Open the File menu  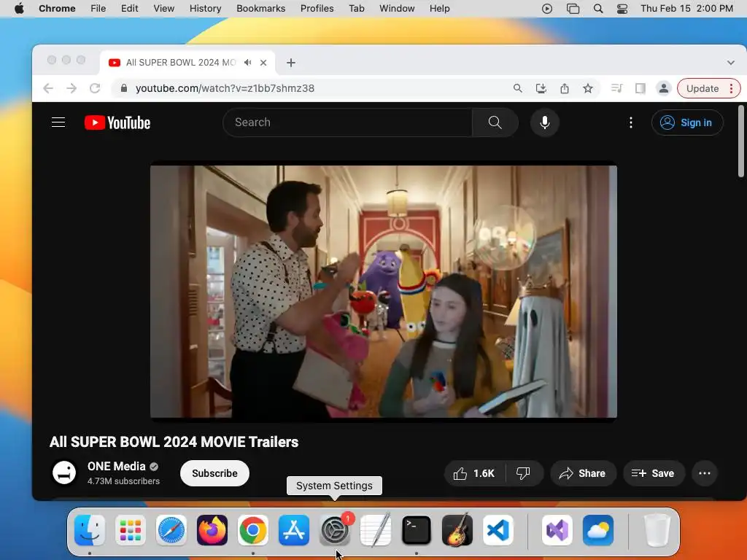pyautogui.click(x=98, y=8)
